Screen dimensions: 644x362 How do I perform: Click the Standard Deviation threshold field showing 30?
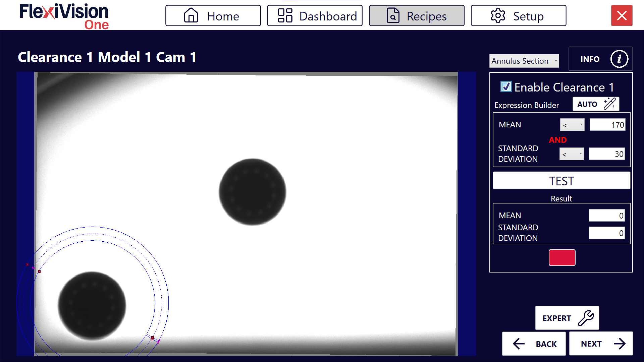607,154
